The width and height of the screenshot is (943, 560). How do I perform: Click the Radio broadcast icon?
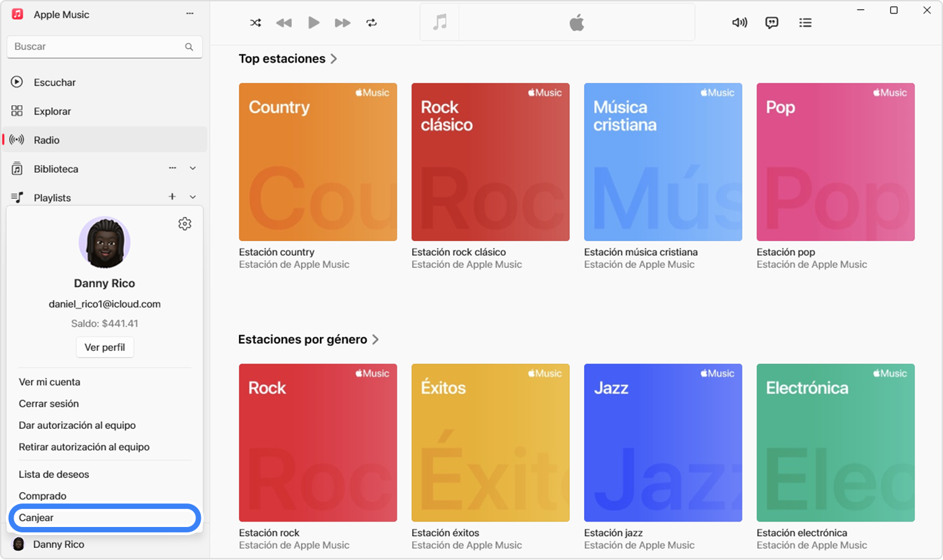coord(18,140)
